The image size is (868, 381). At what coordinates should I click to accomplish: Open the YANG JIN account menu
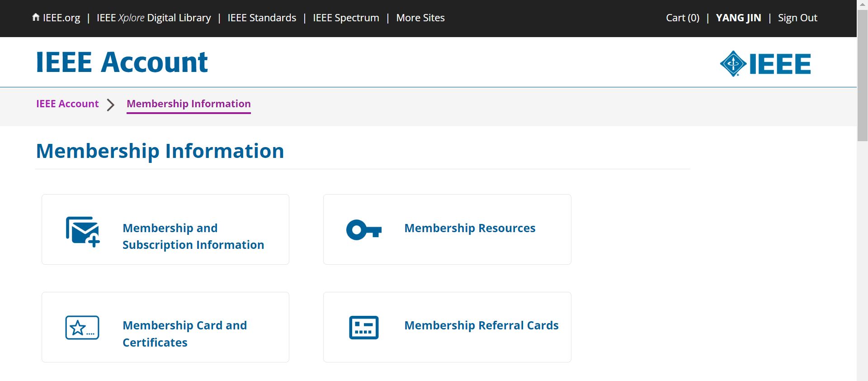pos(738,18)
